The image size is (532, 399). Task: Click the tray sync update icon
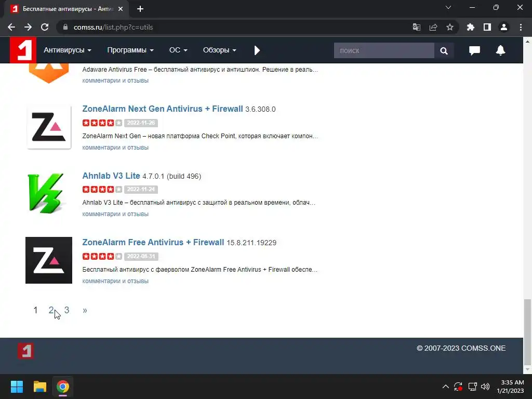pos(458,387)
